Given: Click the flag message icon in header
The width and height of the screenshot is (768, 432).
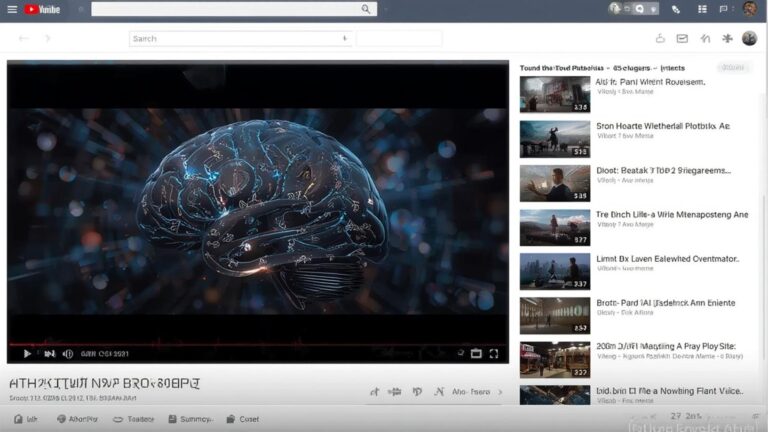Looking at the screenshot, I should (x=723, y=9).
